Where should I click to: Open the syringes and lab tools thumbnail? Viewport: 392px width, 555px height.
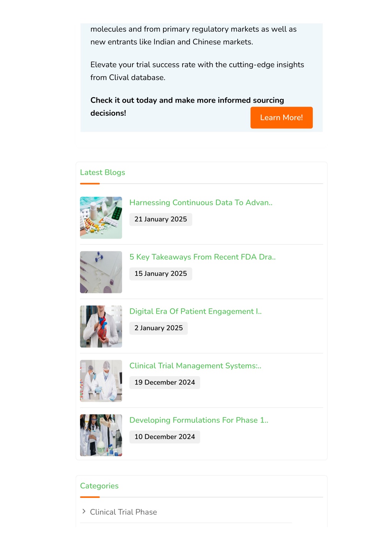tap(101, 272)
